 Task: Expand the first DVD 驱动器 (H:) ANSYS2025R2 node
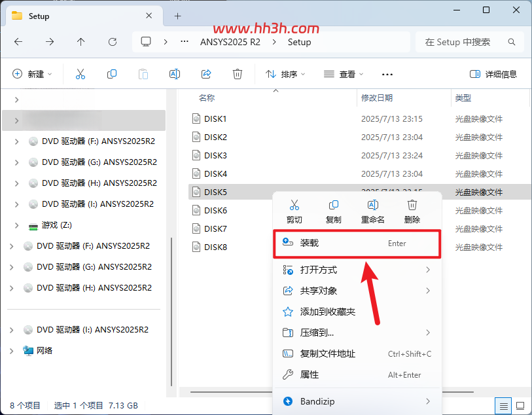(x=16, y=183)
